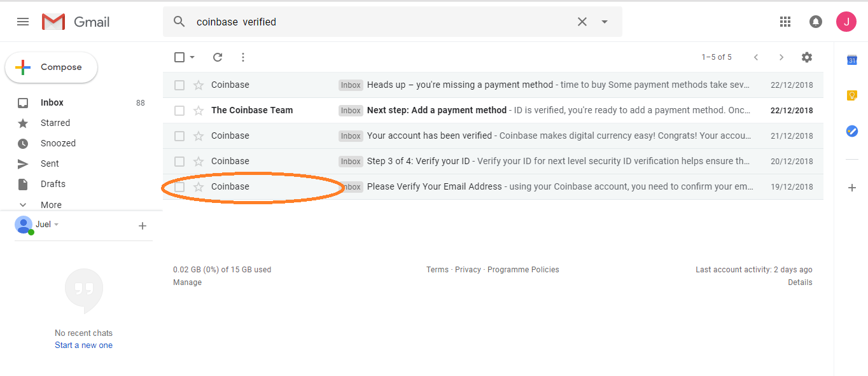Image resolution: width=868 pixels, height=376 pixels.
Task: Clear the search with the X icon
Action: click(582, 22)
